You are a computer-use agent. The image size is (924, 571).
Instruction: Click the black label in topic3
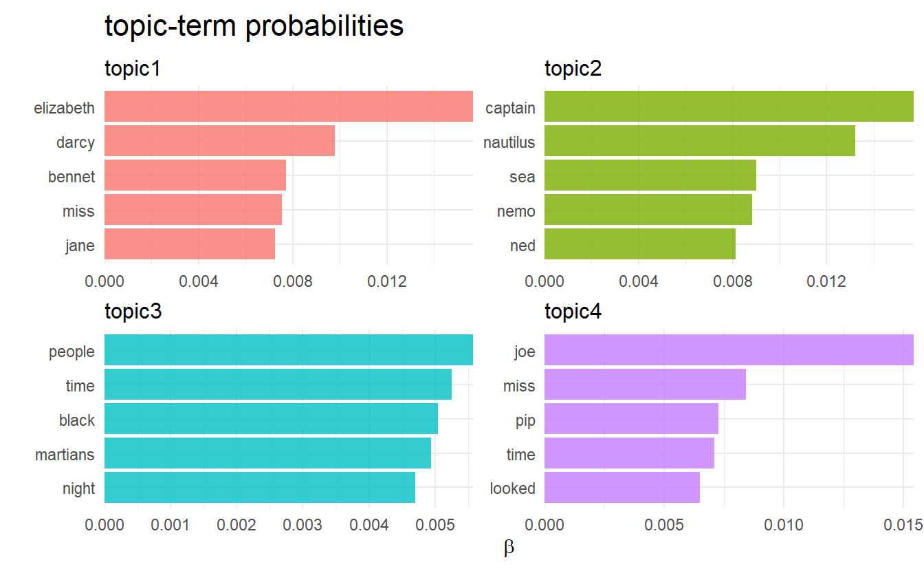pyautogui.click(x=77, y=420)
